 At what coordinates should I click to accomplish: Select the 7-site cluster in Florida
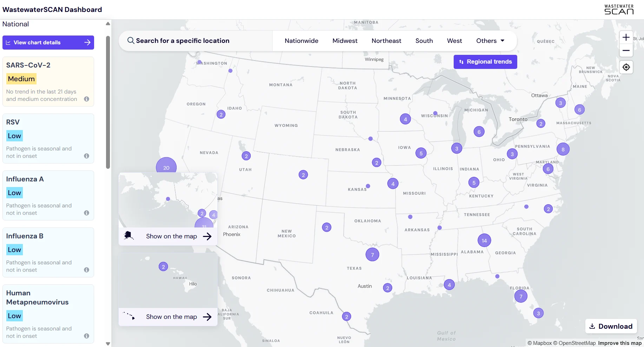pyautogui.click(x=521, y=296)
